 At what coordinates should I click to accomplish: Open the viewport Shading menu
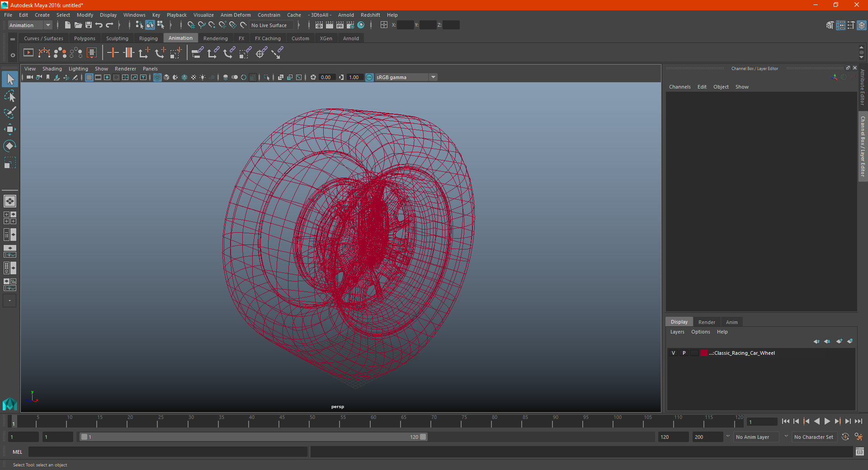tap(52, 69)
